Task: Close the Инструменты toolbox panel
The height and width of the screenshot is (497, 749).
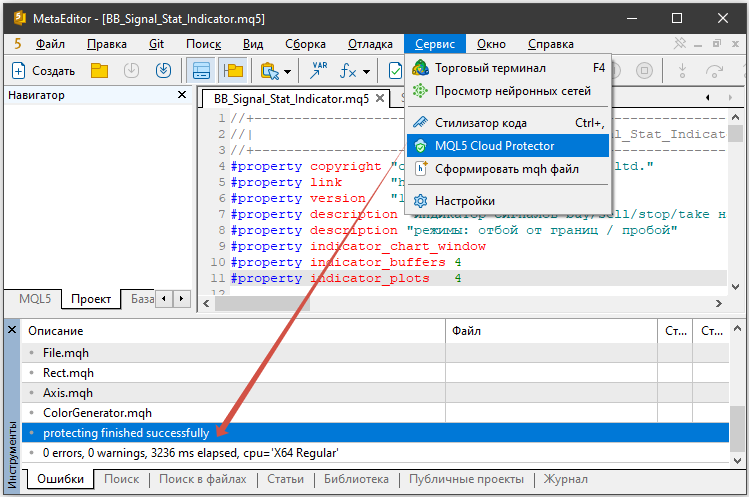Action: (12, 330)
